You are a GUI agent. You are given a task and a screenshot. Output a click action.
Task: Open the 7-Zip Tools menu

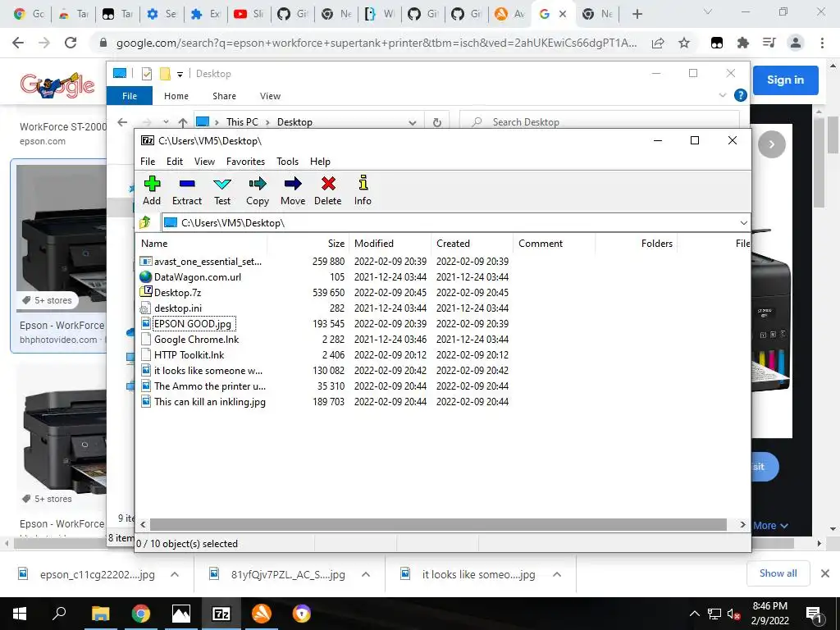pos(287,162)
